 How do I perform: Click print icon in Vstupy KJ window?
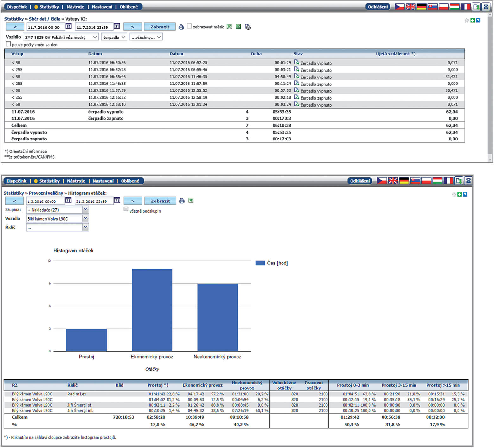coord(181,27)
